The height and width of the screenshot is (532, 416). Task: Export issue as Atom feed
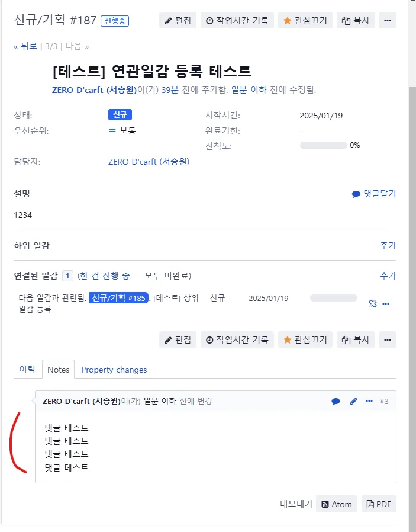coord(336,504)
